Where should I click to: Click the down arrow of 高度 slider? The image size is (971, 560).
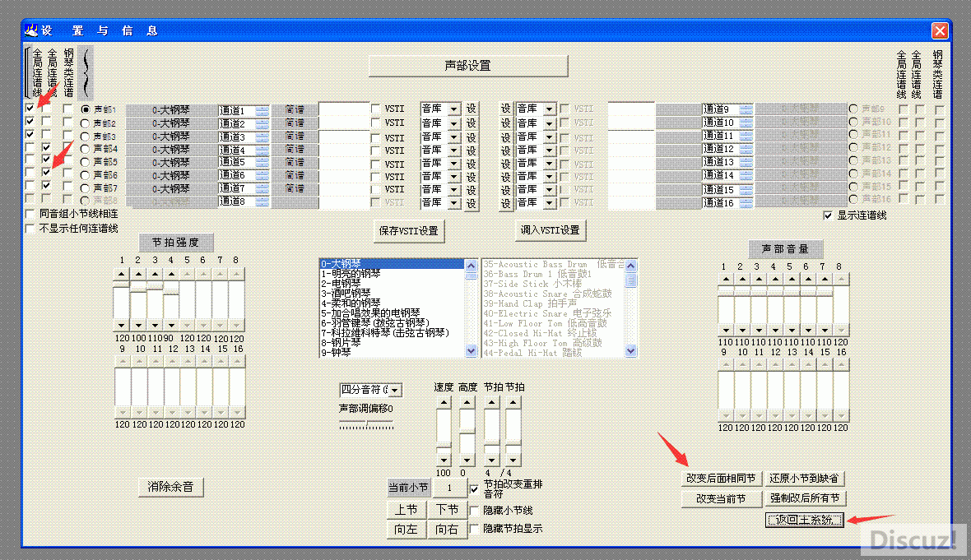pos(467,460)
